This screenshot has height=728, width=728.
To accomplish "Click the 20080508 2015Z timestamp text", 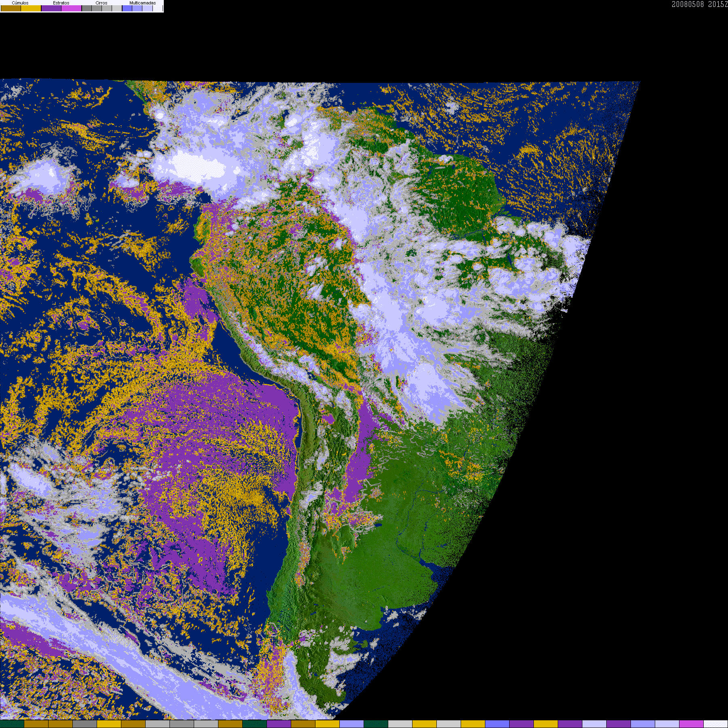I will [700, 4].
